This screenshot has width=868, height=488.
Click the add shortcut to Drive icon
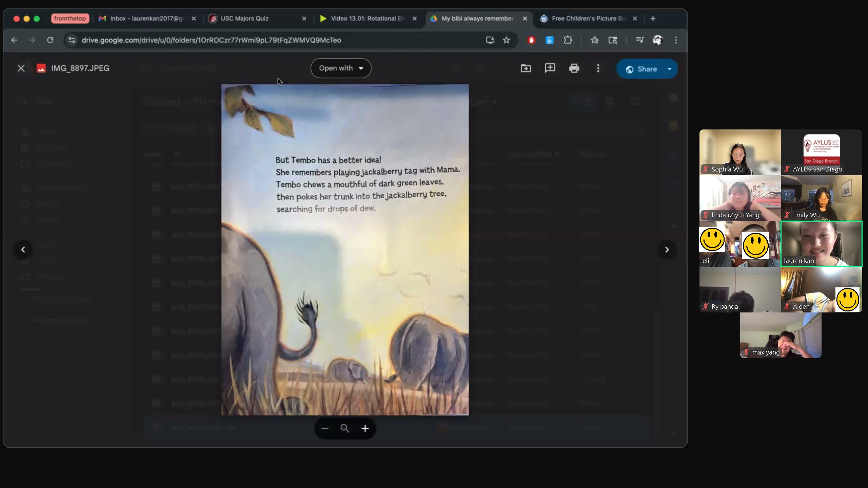pyautogui.click(x=526, y=68)
